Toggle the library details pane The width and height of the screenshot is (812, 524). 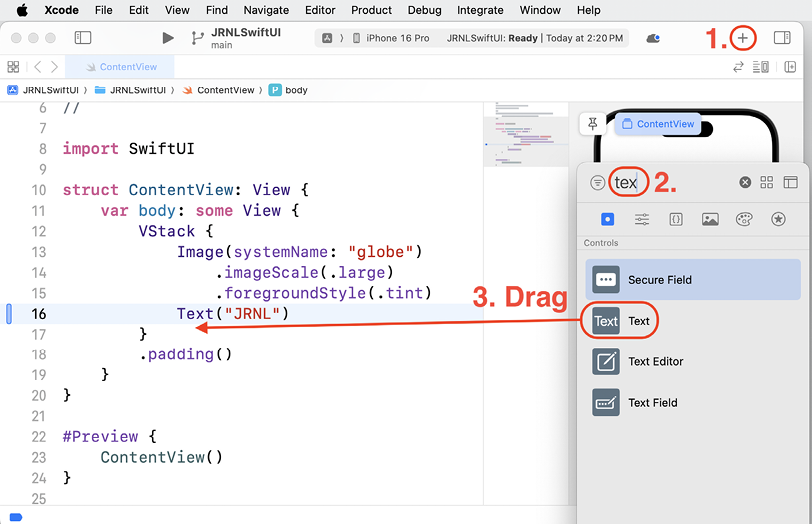pos(791,182)
